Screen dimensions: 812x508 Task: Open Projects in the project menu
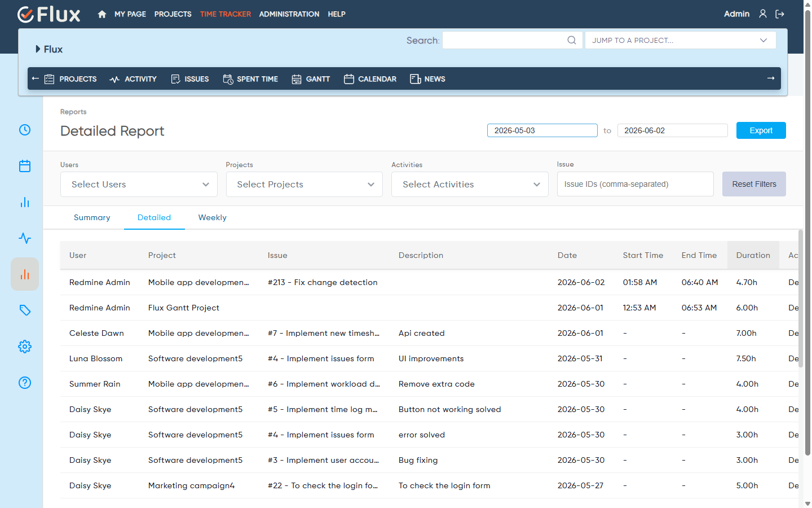[70, 79]
